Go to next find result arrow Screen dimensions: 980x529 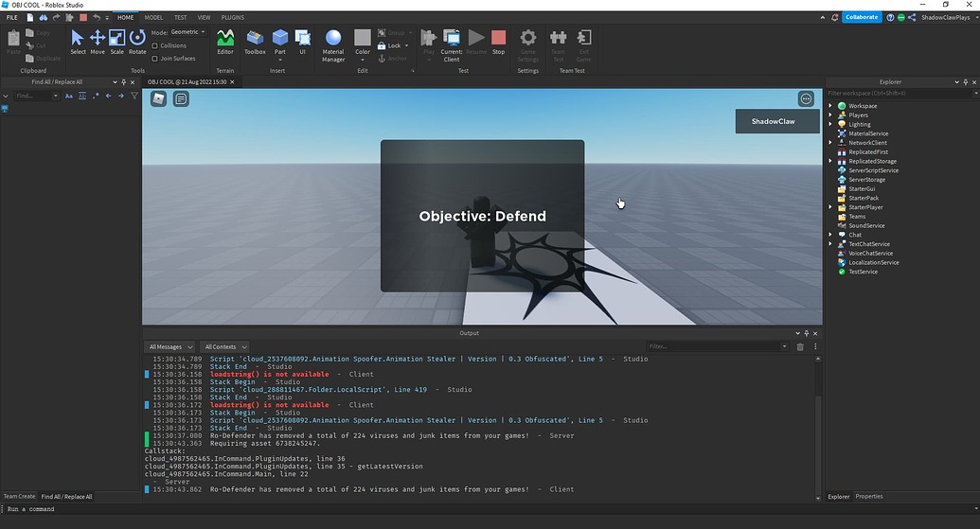point(120,97)
